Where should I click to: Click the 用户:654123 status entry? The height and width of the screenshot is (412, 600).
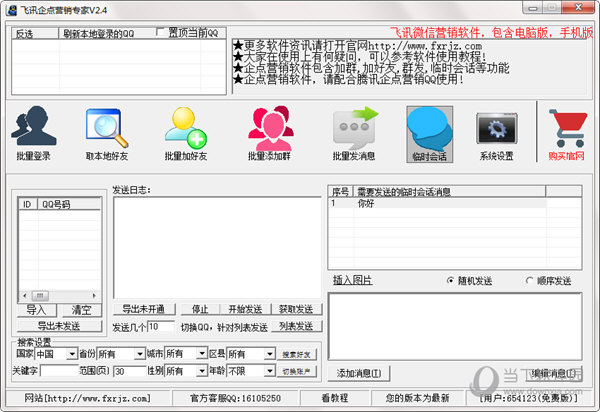pos(528,398)
